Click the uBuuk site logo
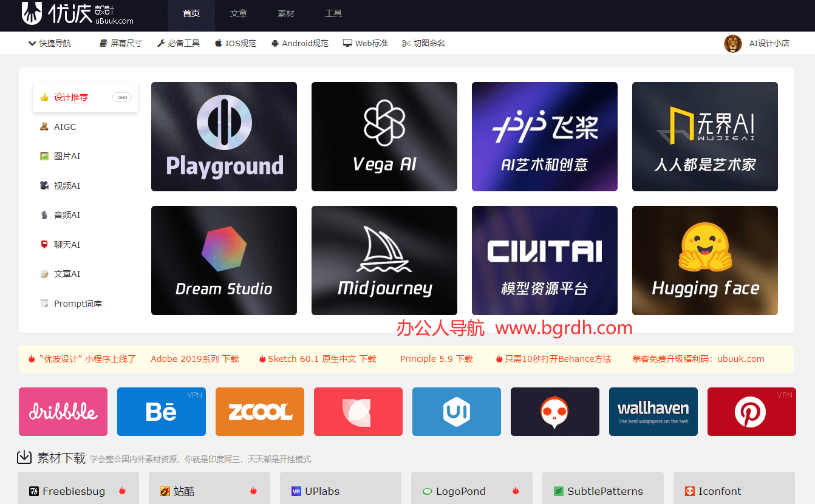The image size is (815, 504). coord(78,13)
